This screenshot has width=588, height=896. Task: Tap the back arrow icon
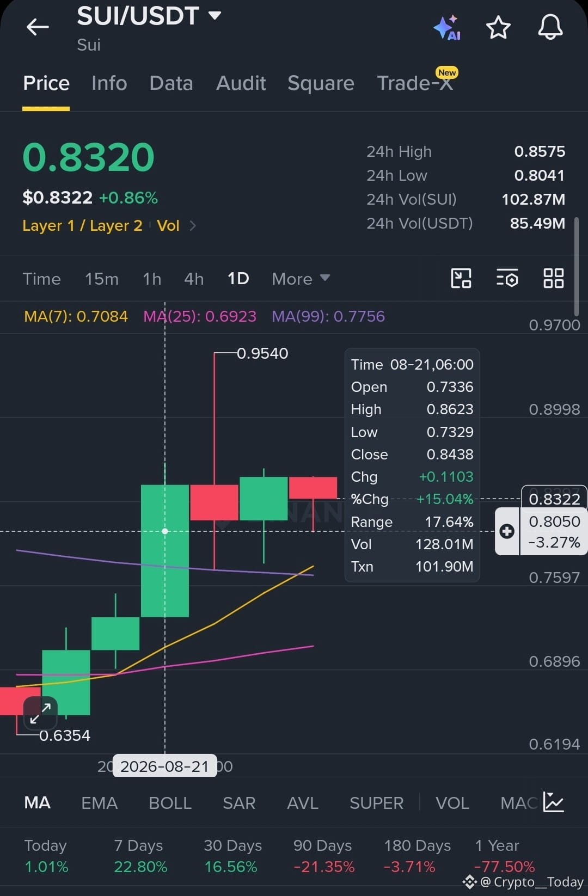click(x=38, y=27)
